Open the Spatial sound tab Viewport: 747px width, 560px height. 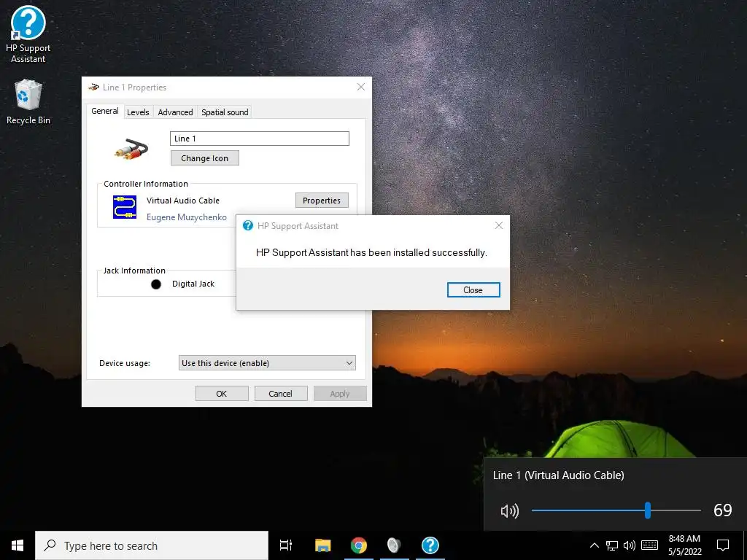tap(225, 112)
